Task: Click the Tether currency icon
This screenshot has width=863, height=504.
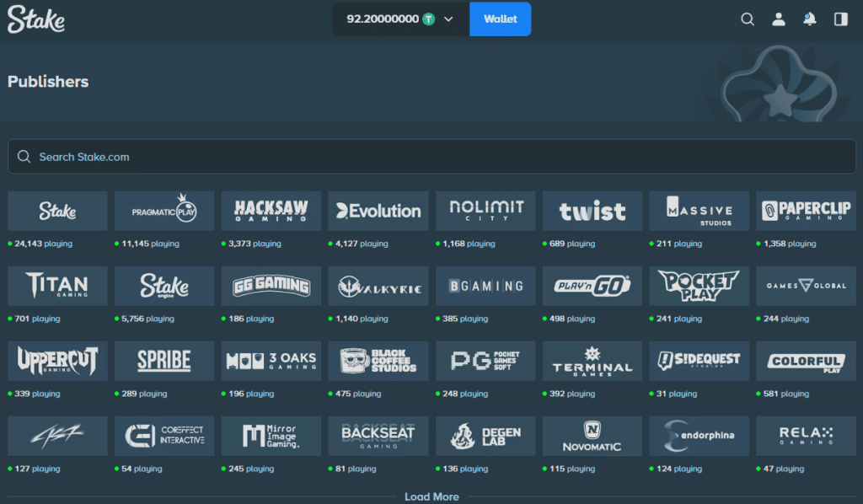Action: [x=428, y=19]
